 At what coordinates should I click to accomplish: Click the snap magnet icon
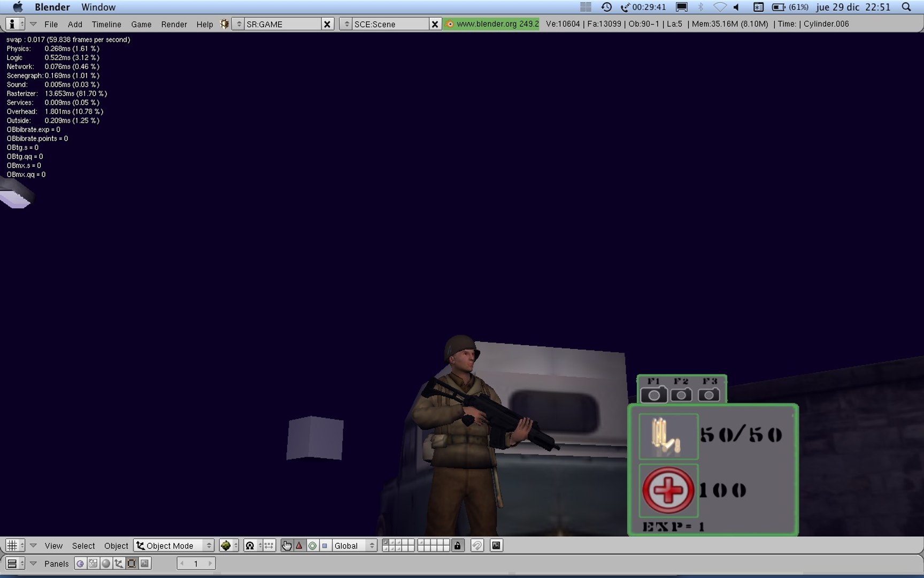click(477, 545)
